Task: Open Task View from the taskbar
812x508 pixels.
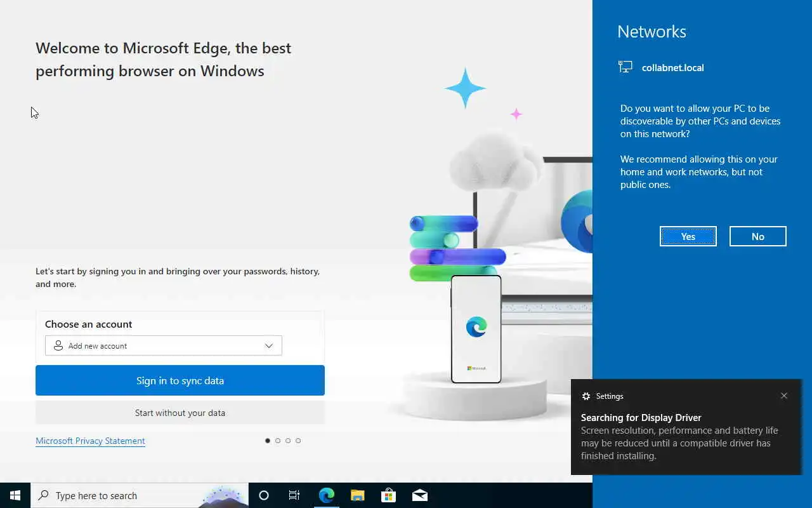Action: [294, 495]
